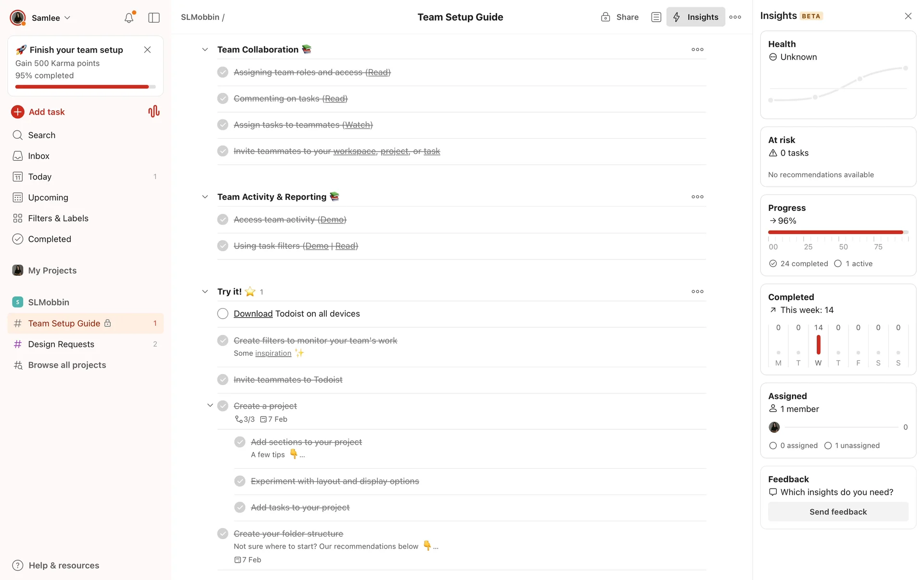The image size is (924, 580).
Task: Toggle the sidebar panel icon
Action: (154, 18)
